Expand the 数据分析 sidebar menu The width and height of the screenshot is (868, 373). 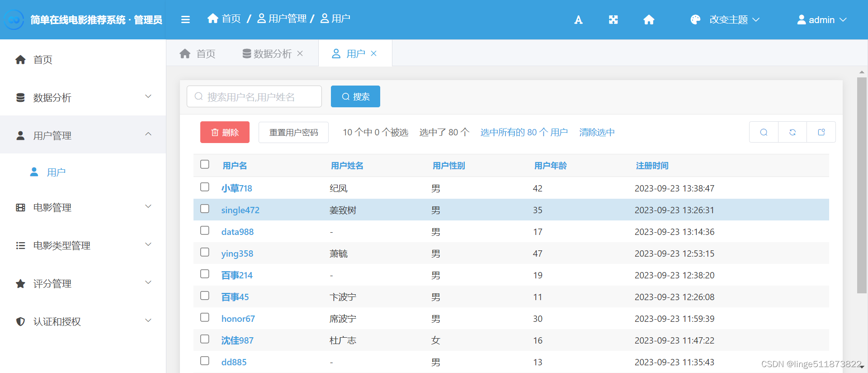148,96
